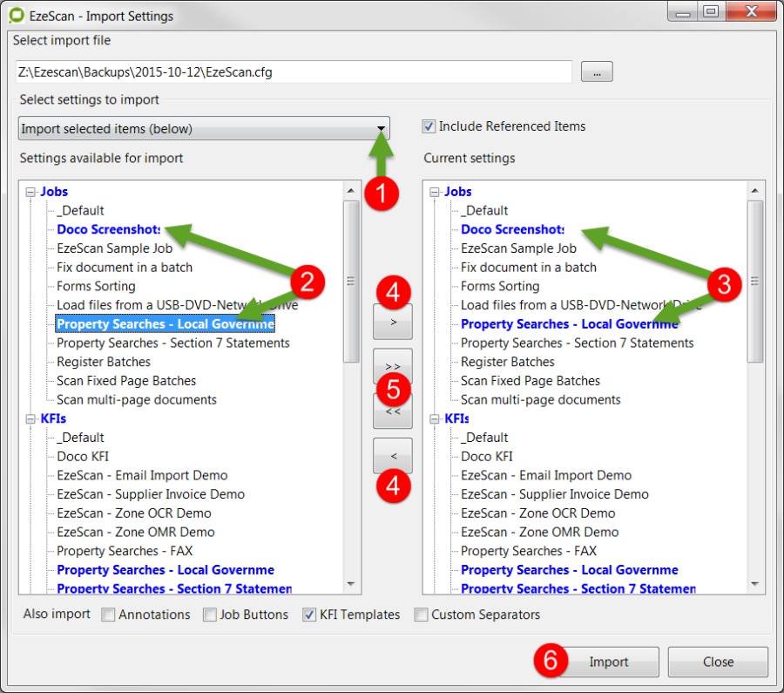Screen dimensions: 784x693
Task: Click the double right arrow (>>) move-all button
Action: [392, 367]
